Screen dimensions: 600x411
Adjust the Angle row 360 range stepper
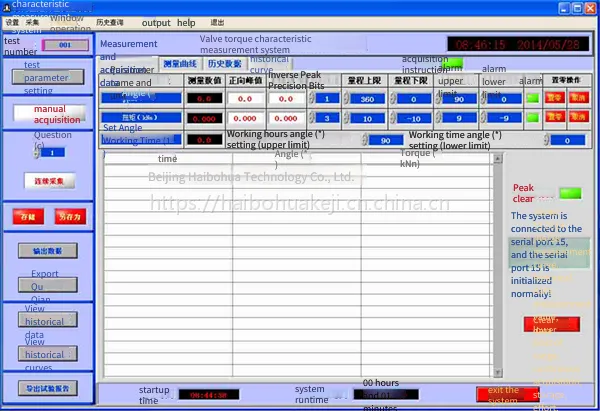[x=346, y=99]
